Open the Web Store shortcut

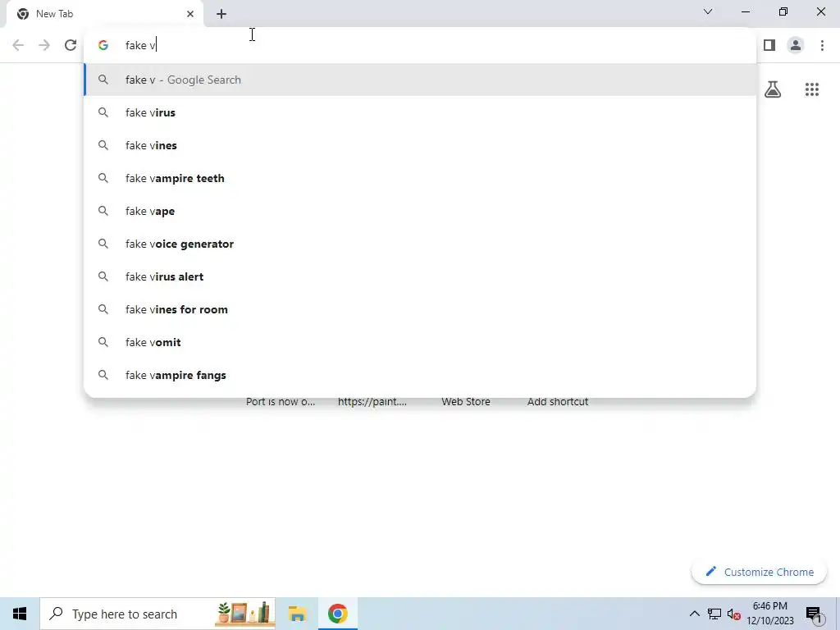click(x=466, y=402)
